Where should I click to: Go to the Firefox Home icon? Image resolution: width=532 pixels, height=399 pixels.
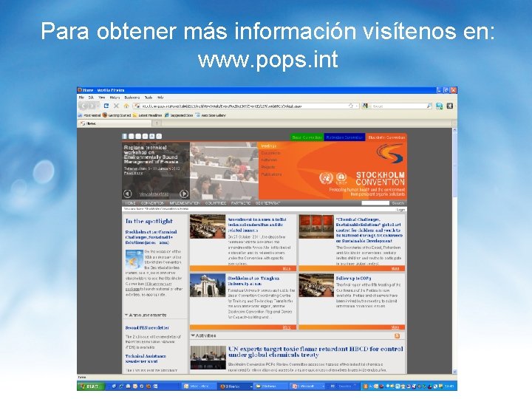pos(126,106)
